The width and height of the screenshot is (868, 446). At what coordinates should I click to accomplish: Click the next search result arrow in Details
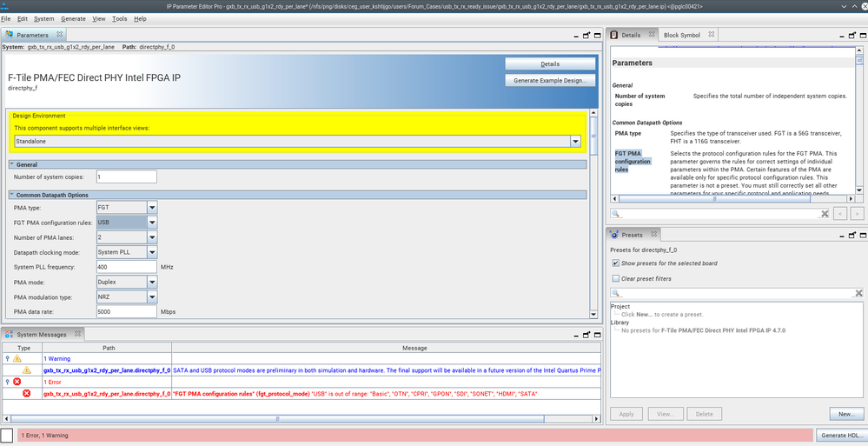tap(857, 213)
